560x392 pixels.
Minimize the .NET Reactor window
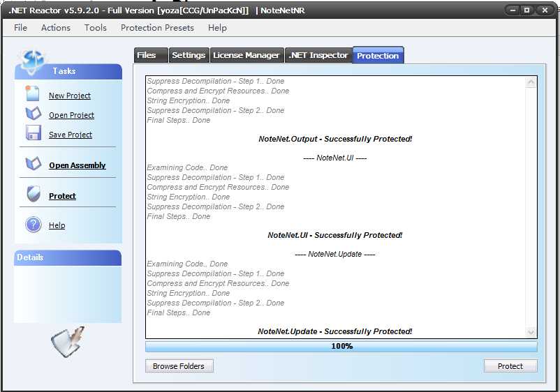point(513,10)
